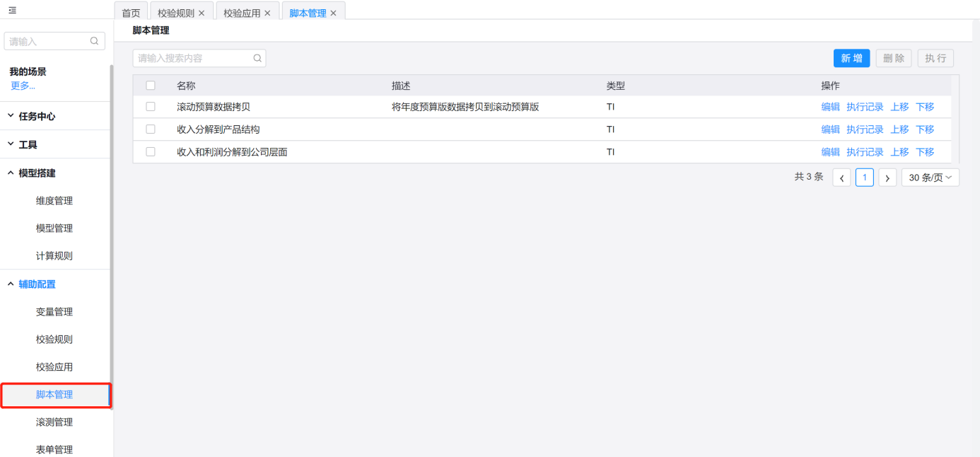Open 校验规则 in the sidebar menu
The width and height of the screenshot is (980, 457).
tap(54, 339)
